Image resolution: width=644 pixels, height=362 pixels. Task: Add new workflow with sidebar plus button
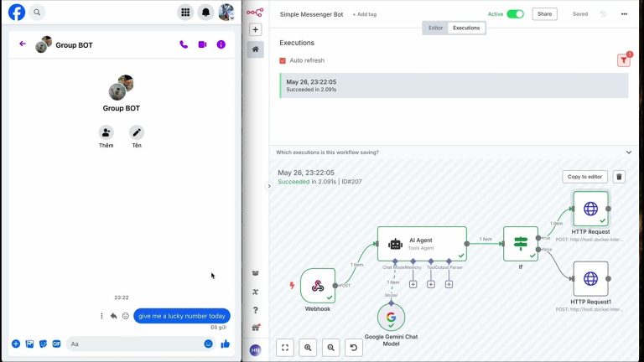point(256,29)
